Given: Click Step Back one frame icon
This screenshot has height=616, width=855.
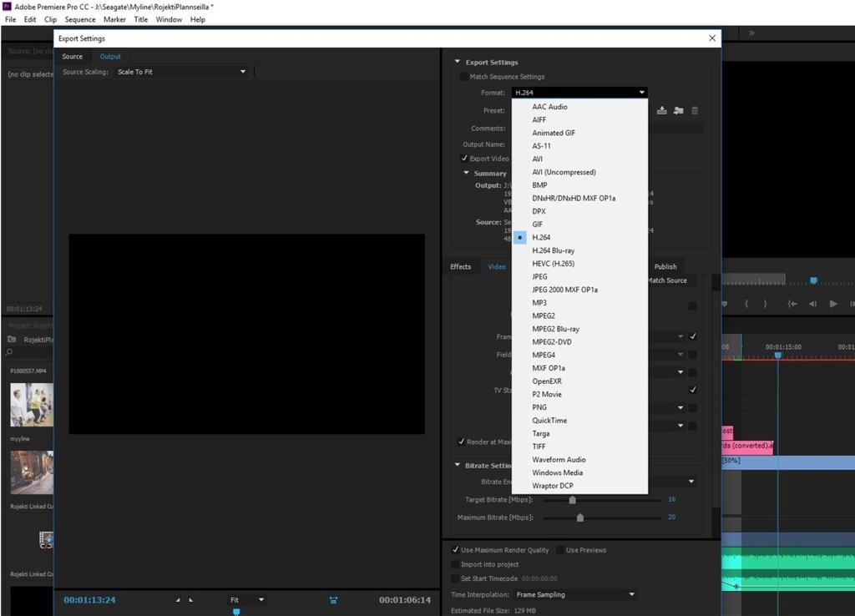Looking at the screenshot, I should point(812,304).
